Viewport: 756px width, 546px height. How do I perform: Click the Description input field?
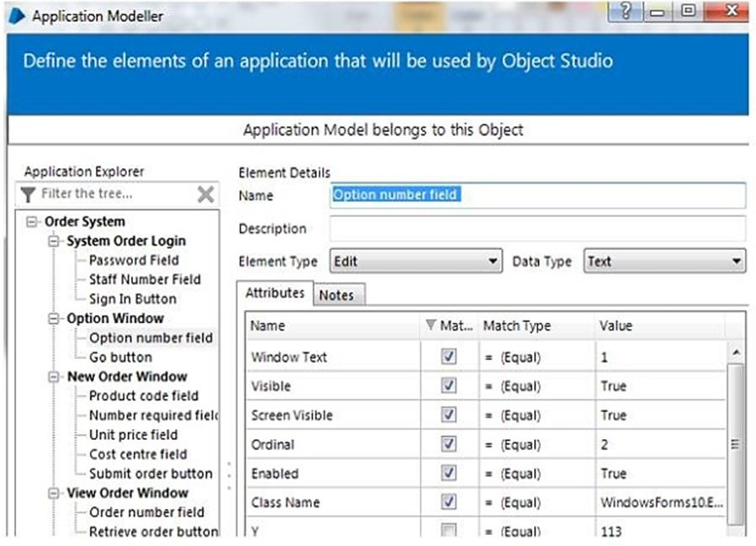pos(537,229)
